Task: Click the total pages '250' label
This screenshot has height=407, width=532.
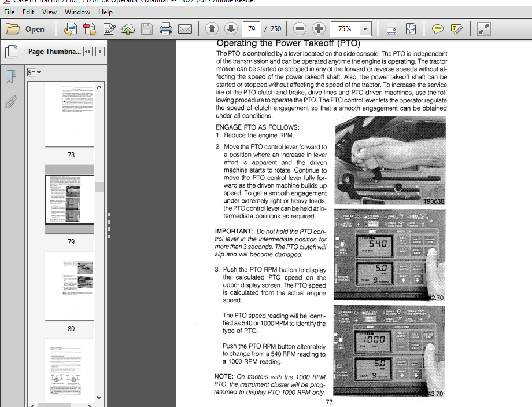Action: tap(276, 29)
